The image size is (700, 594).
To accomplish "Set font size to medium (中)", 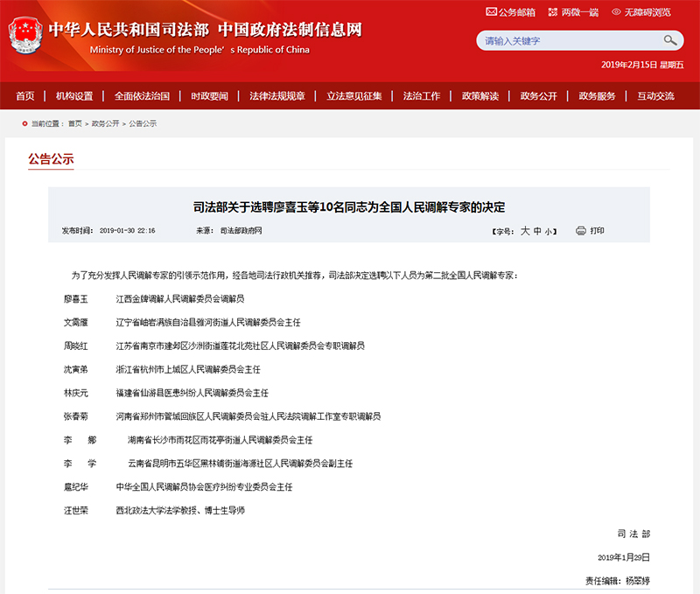I will pyautogui.click(x=537, y=232).
